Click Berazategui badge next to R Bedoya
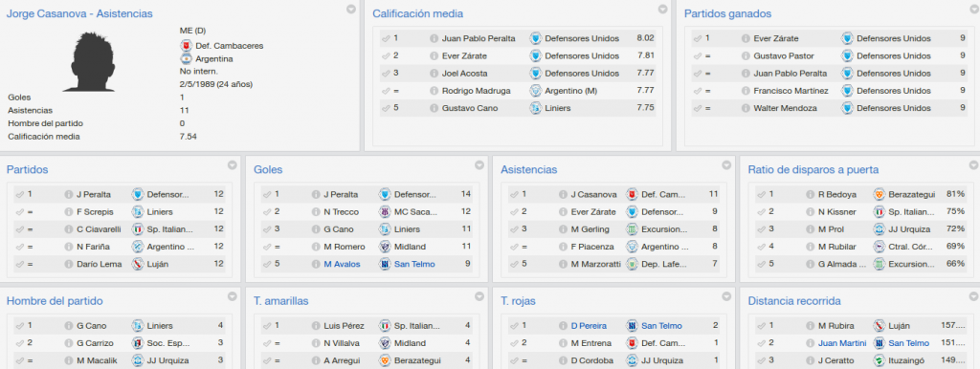980x369 pixels. (x=879, y=194)
